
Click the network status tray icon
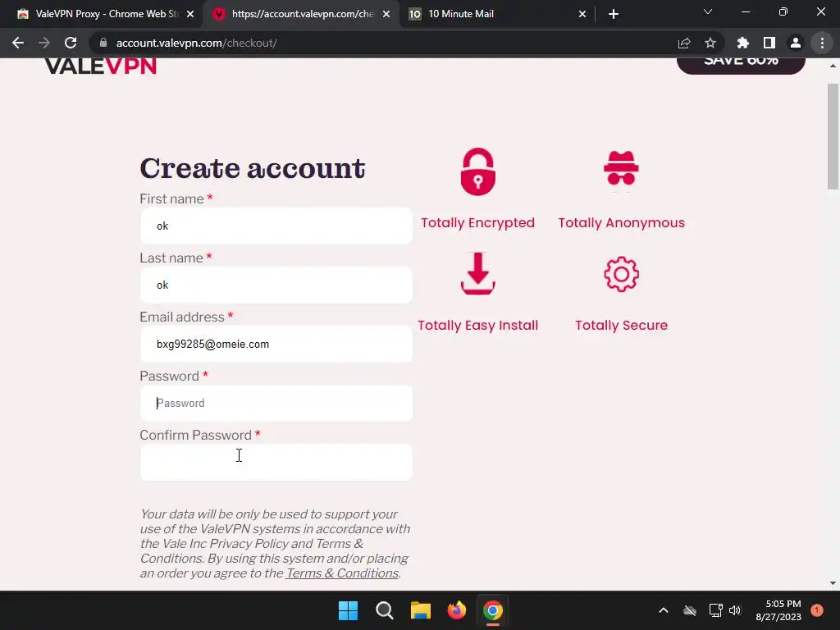[x=715, y=610]
